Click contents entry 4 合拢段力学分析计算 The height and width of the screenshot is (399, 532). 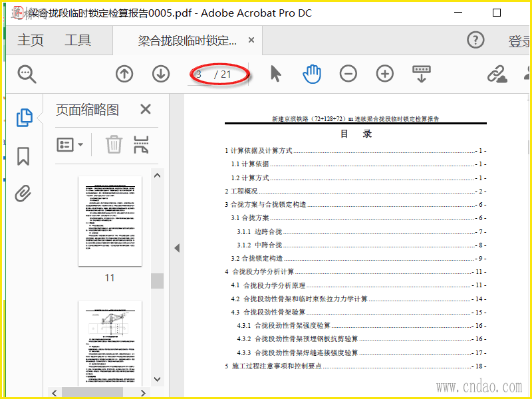pyautogui.click(x=355, y=272)
